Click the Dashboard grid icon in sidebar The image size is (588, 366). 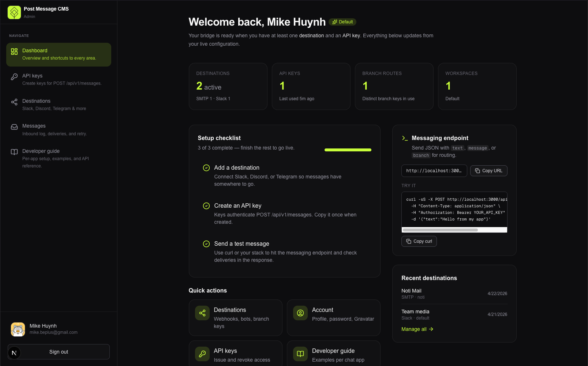[x=14, y=52]
